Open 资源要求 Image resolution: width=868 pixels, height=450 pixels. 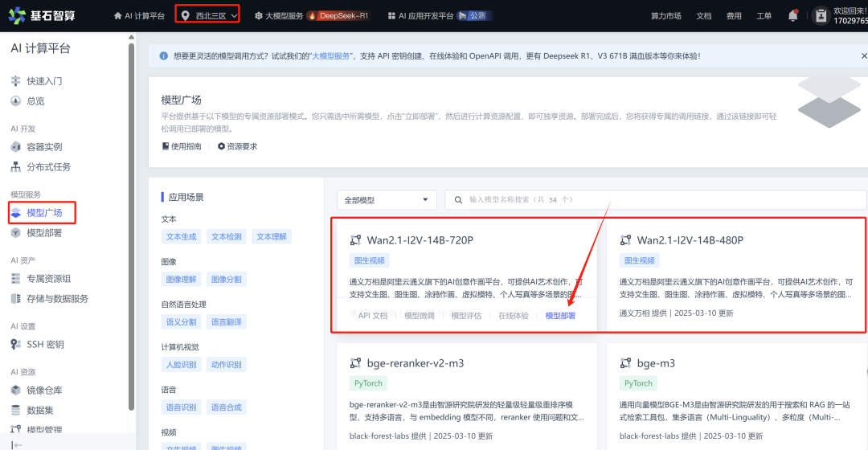click(237, 146)
